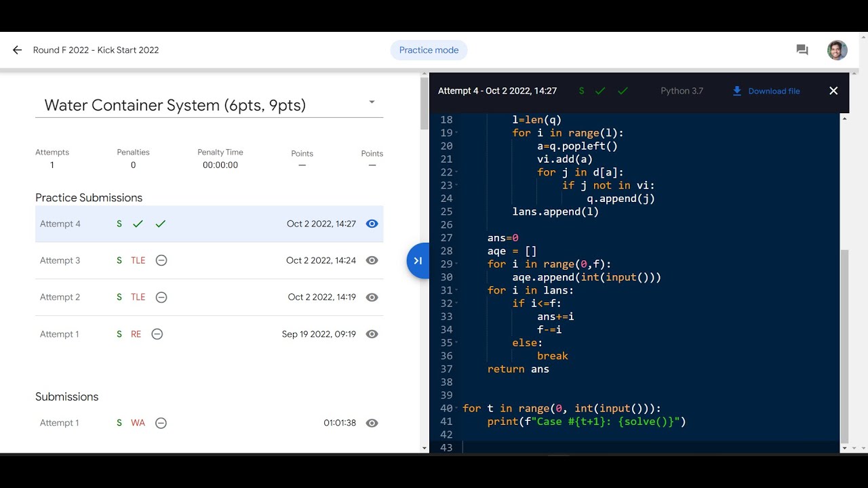The width and height of the screenshot is (868, 488).
Task: Click the Oct 2 2022, 14:24 timestamp
Action: 321,260
